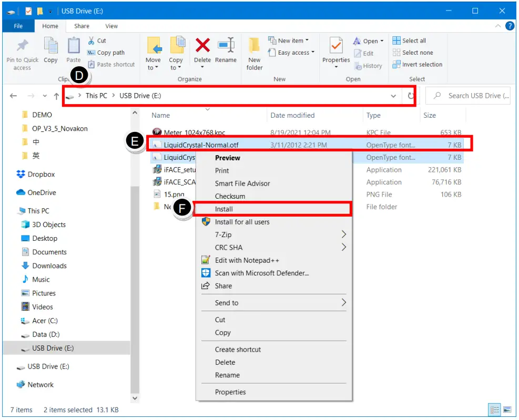Image resolution: width=519 pixels, height=420 pixels.
Task: Click the History ribbon button
Action: pos(368,66)
